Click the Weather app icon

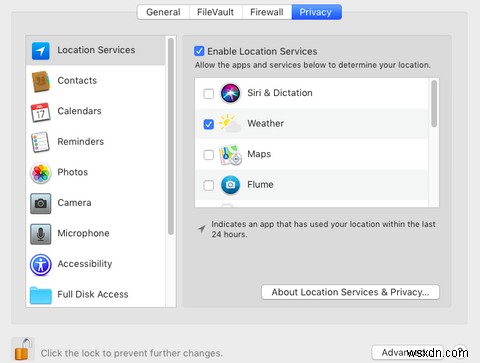point(230,123)
